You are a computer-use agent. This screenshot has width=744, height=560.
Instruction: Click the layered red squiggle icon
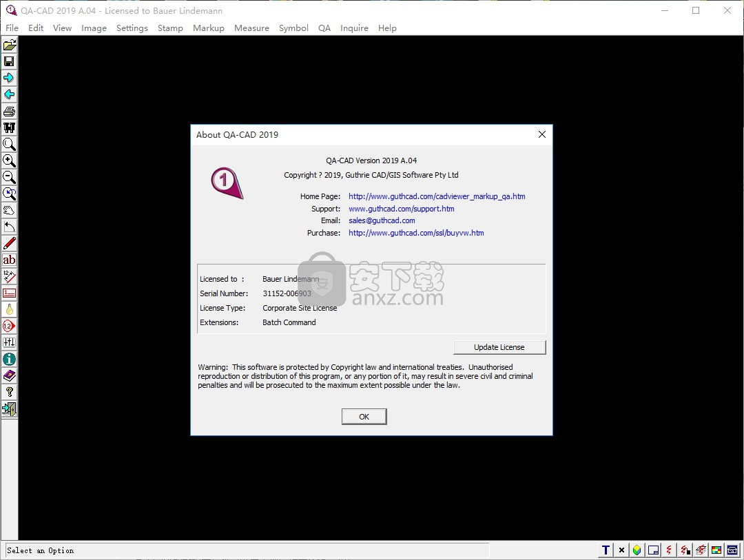pyautogui.click(x=701, y=550)
